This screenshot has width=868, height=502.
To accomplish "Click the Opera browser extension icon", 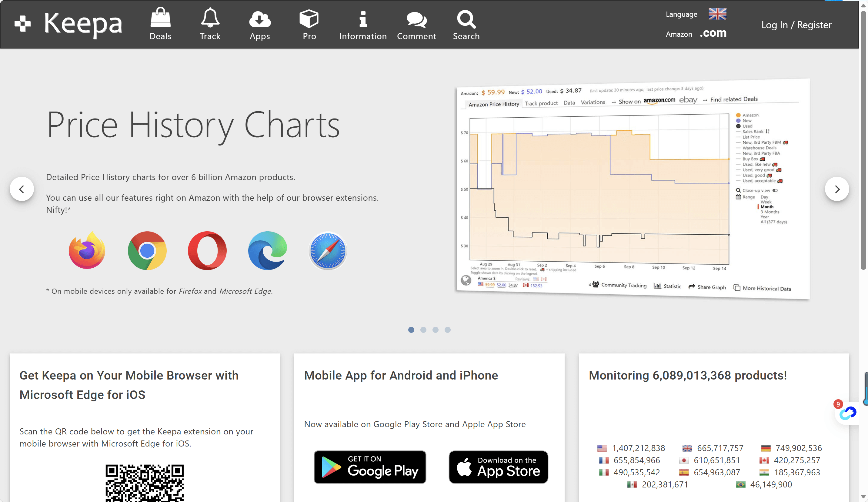I will tap(207, 250).
